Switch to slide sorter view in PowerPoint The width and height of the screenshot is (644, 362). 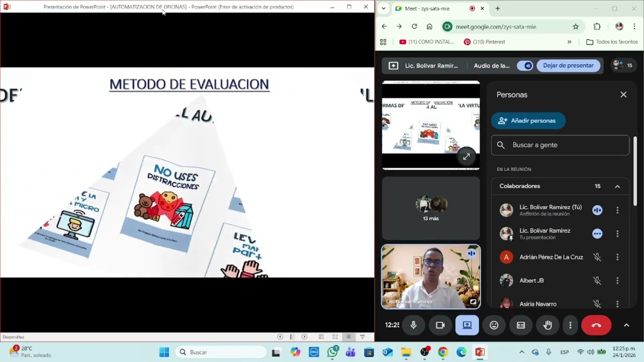335,337
